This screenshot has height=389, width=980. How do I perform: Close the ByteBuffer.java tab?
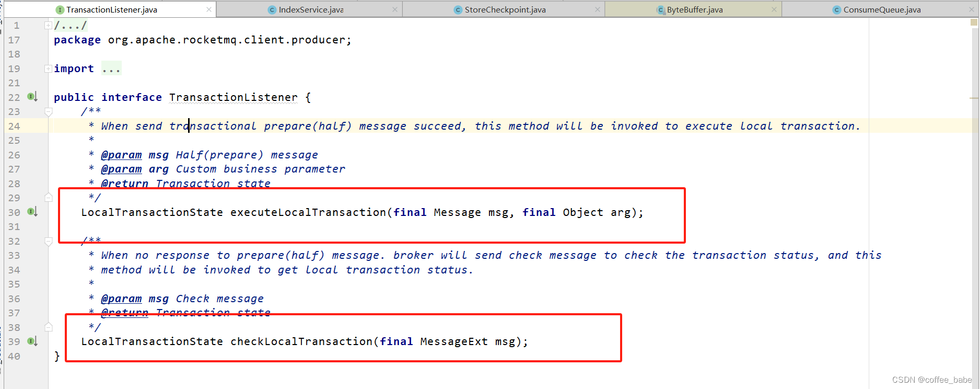pos(774,9)
